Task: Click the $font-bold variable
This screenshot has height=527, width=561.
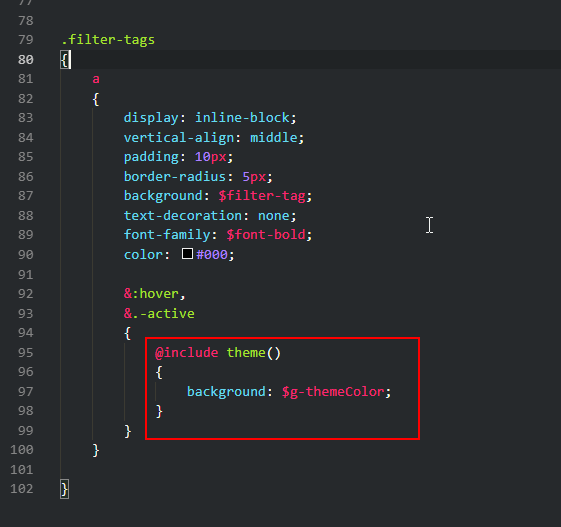Action: pyautogui.click(x=266, y=235)
